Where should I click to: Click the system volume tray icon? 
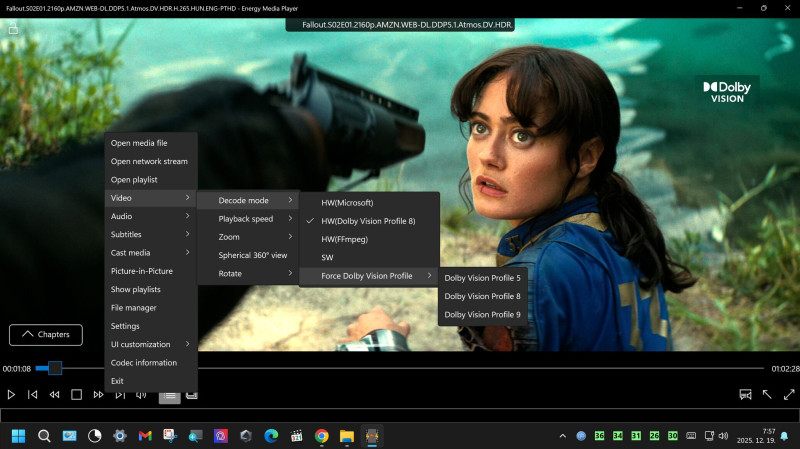pos(723,436)
